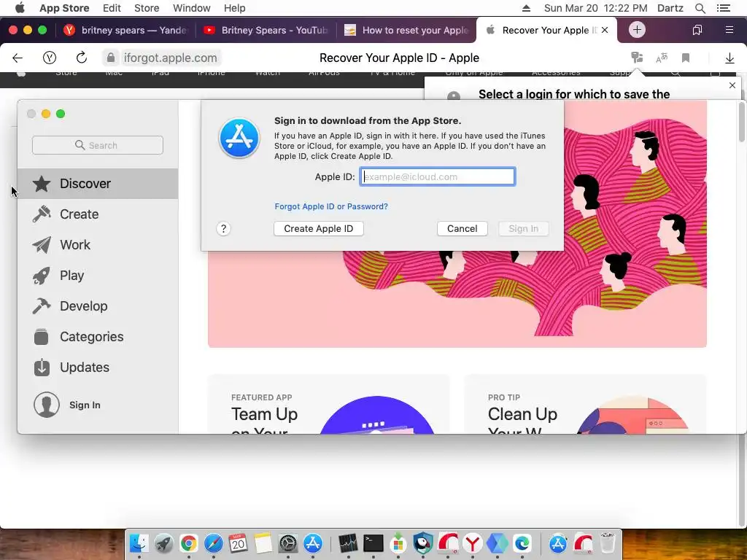Click Forgot Apple ID or Password link

point(331,206)
